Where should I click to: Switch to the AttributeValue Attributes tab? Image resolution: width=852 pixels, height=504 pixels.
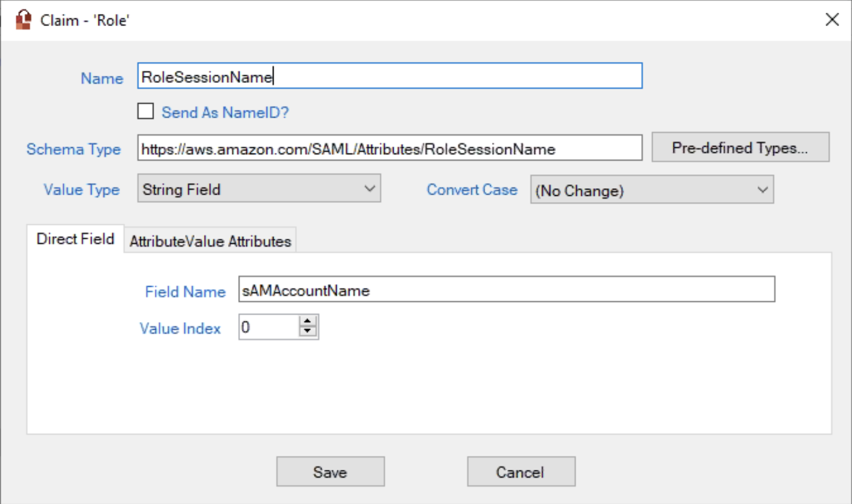pyautogui.click(x=211, y=241)
